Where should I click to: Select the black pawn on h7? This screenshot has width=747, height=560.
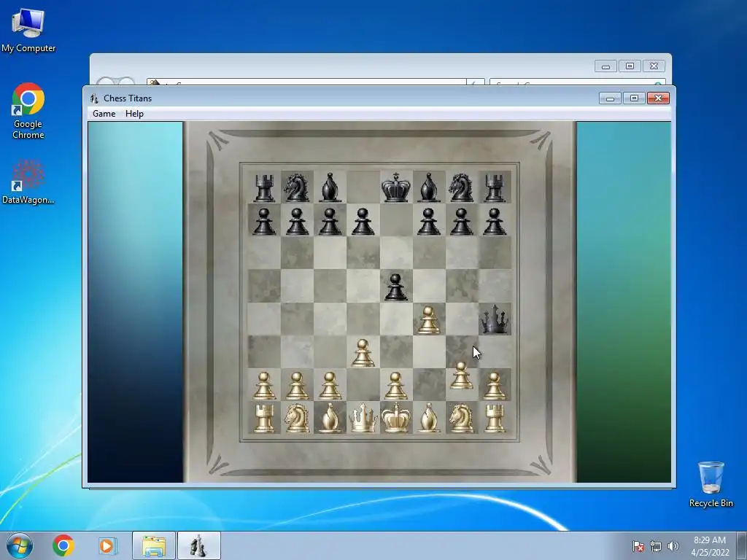click(x=495, y=222)
